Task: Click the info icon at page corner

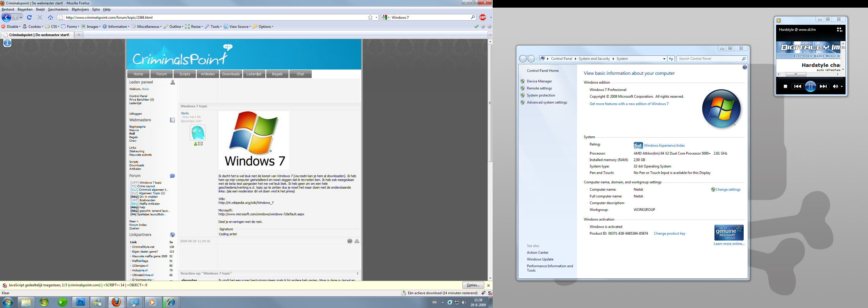Action: coord(7,43)
